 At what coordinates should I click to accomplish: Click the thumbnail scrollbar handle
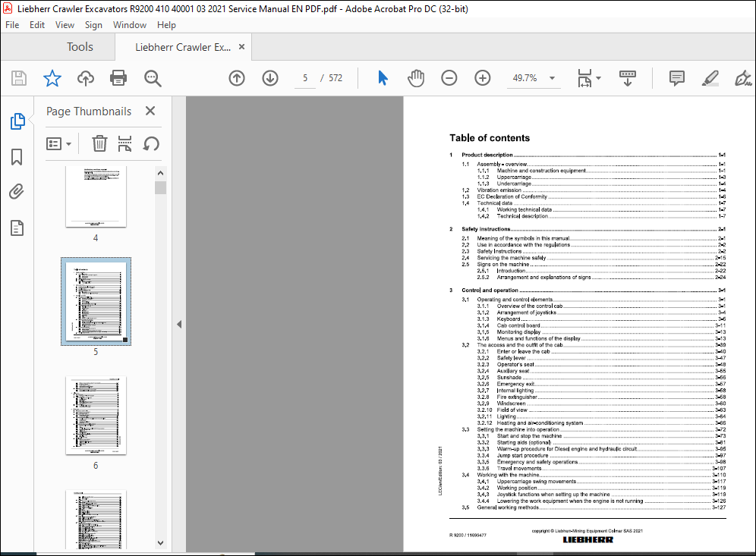point(161,187)
